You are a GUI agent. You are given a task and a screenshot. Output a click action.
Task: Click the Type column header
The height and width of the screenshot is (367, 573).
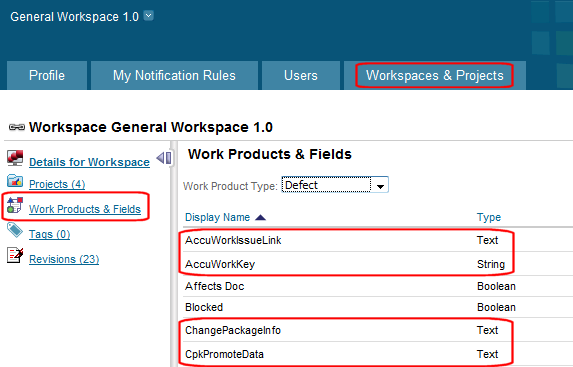pos(489,217)
